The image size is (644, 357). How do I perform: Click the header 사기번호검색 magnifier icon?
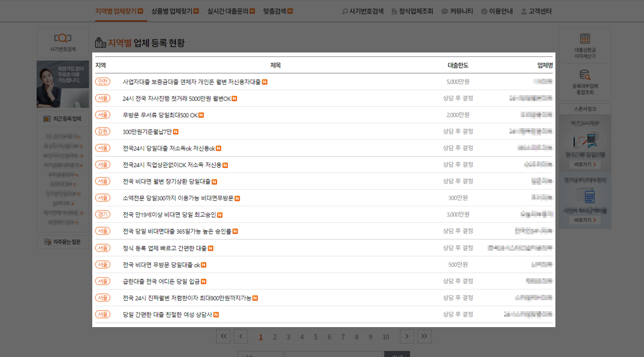click(x=346, y=10)
